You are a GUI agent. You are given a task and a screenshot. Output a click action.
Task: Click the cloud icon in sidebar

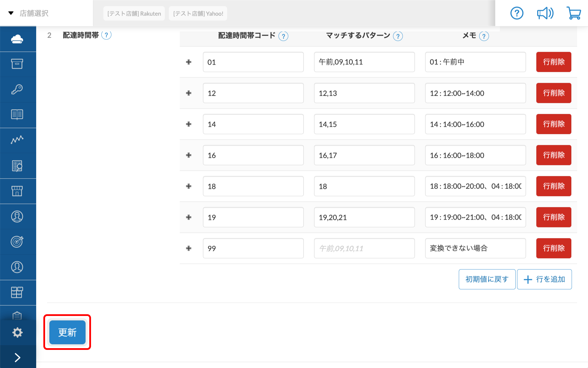[x=17, y=39]
